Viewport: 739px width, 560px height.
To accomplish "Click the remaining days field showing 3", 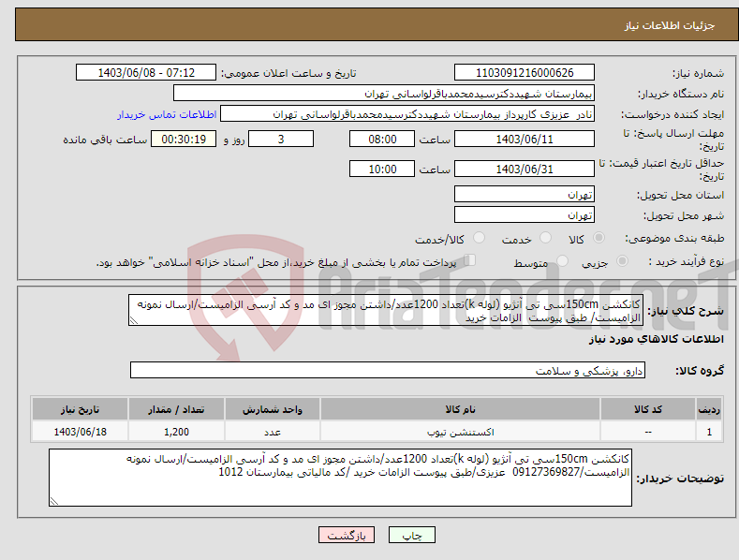I will (281, 139).
